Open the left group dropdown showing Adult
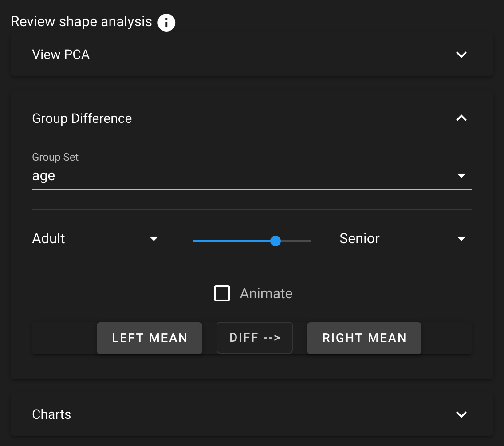 [x=98, y=239]
